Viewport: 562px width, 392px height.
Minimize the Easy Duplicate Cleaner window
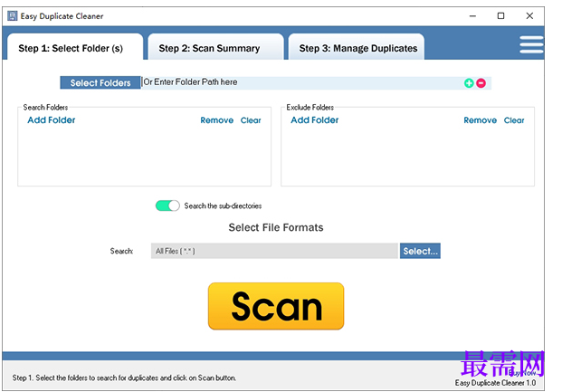[472, 15]
